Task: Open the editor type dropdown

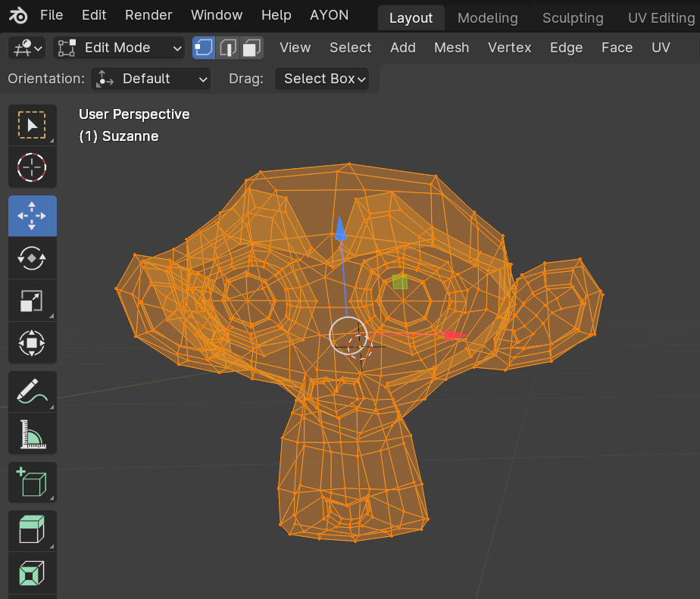Action: click(27, 48)
